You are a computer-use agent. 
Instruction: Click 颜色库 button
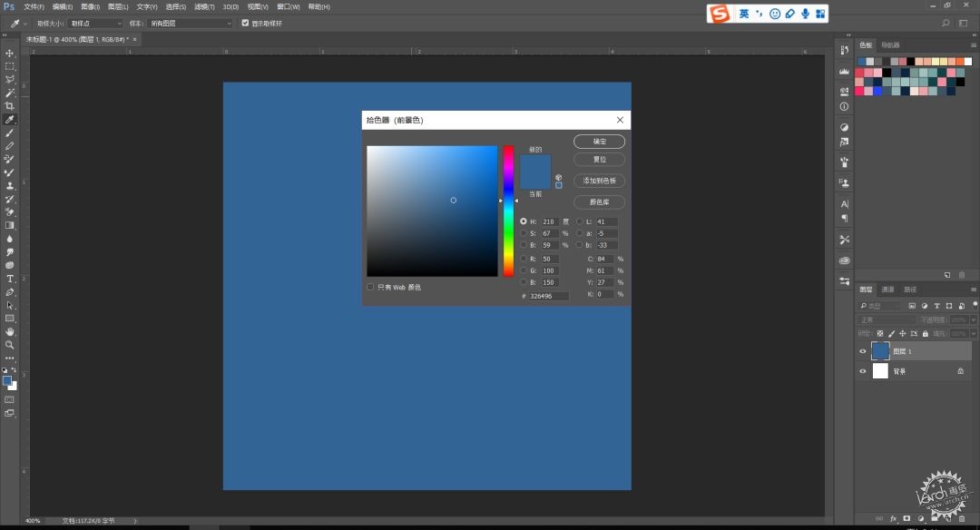tap(600, 201)
